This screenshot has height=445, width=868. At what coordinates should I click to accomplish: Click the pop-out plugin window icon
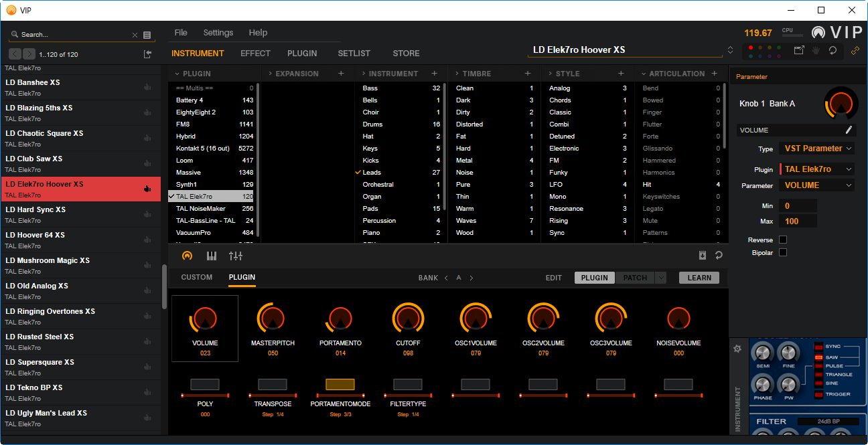pos(799,50)
